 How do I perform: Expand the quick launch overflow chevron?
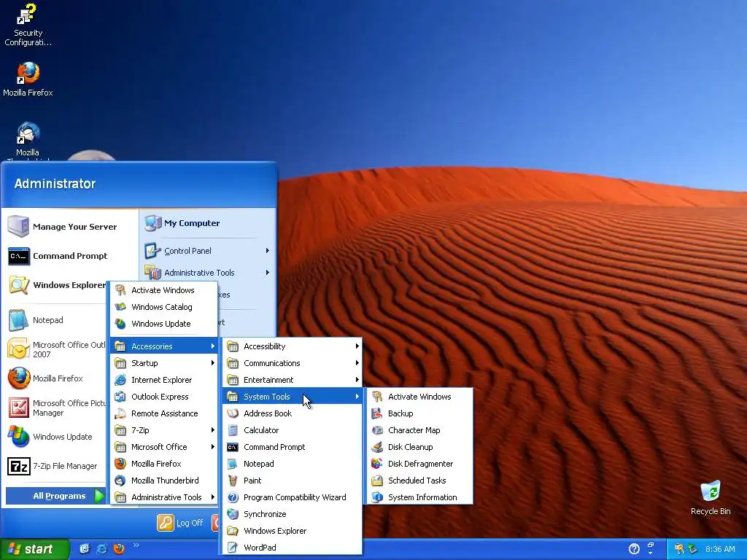click(x=136, y=545)
